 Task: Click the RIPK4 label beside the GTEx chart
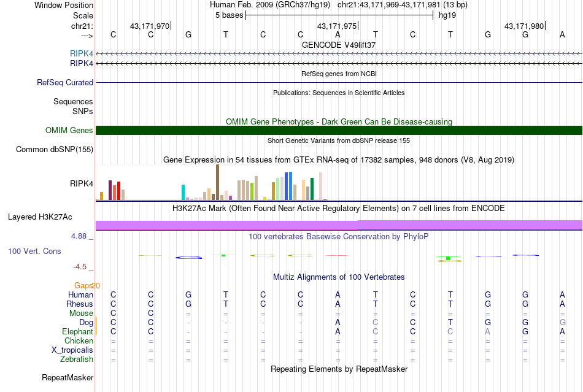pyautogui.click(x=82, y=183)
